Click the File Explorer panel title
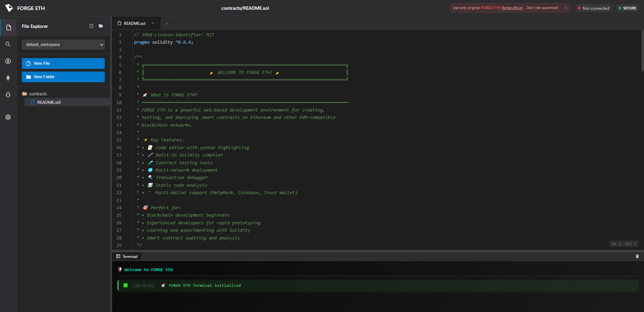The height and width of the screenshot is (312, 644). point(35,26)
